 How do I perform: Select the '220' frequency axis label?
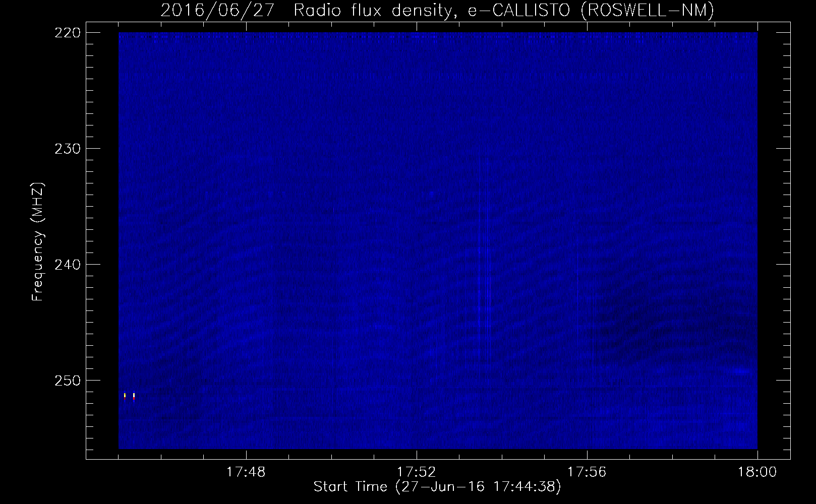pos(67,33)
